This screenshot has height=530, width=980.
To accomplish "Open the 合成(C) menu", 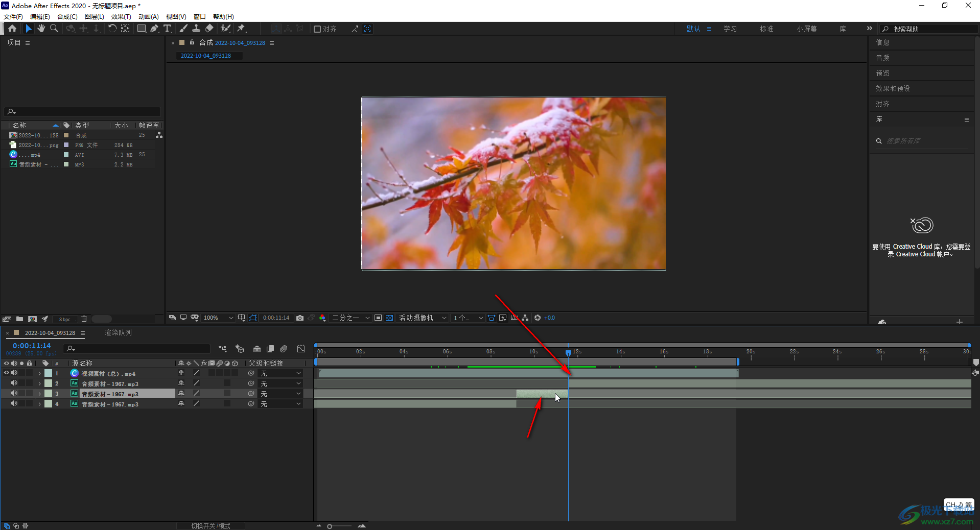I will 67,17.
